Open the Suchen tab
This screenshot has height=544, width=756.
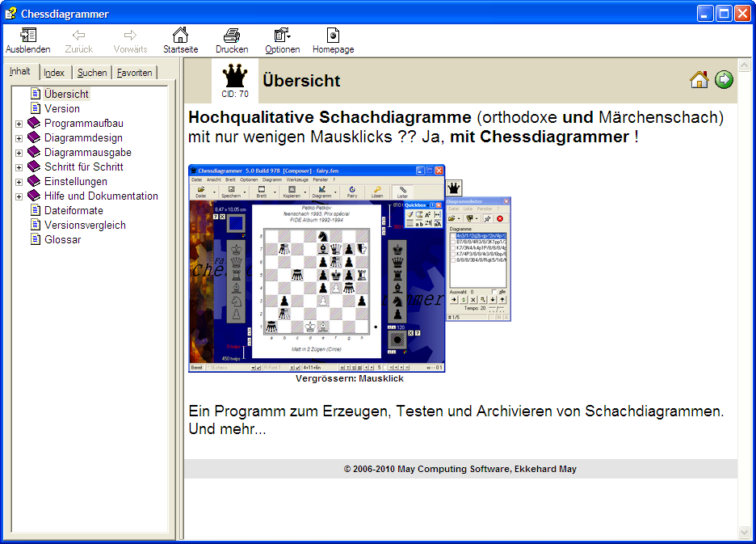[x=91, y=73]
